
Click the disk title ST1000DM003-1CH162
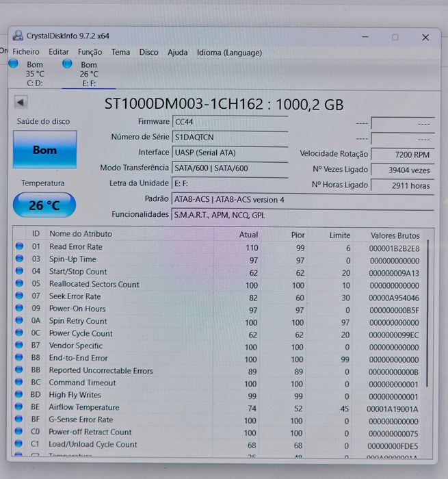click(183, 104)
